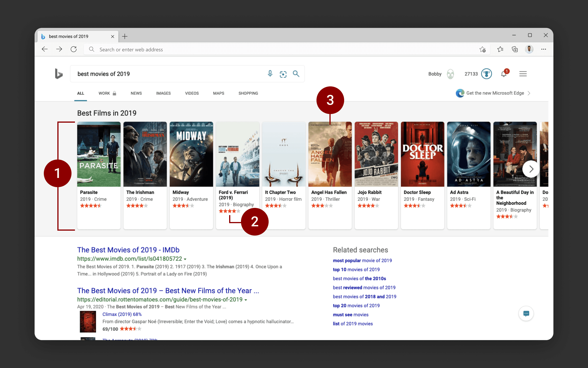Open the Collections icon in toolbar

click(514, 49)
